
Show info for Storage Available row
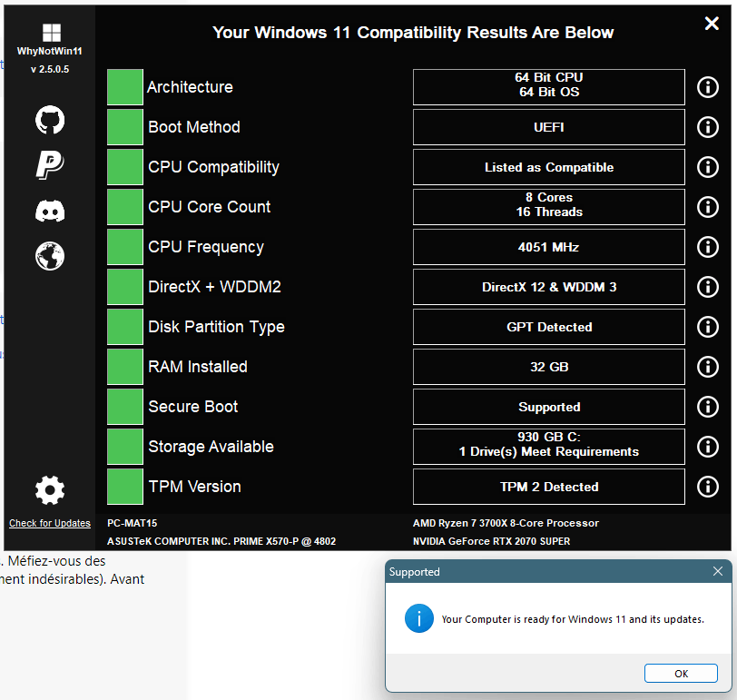[707, 447]
